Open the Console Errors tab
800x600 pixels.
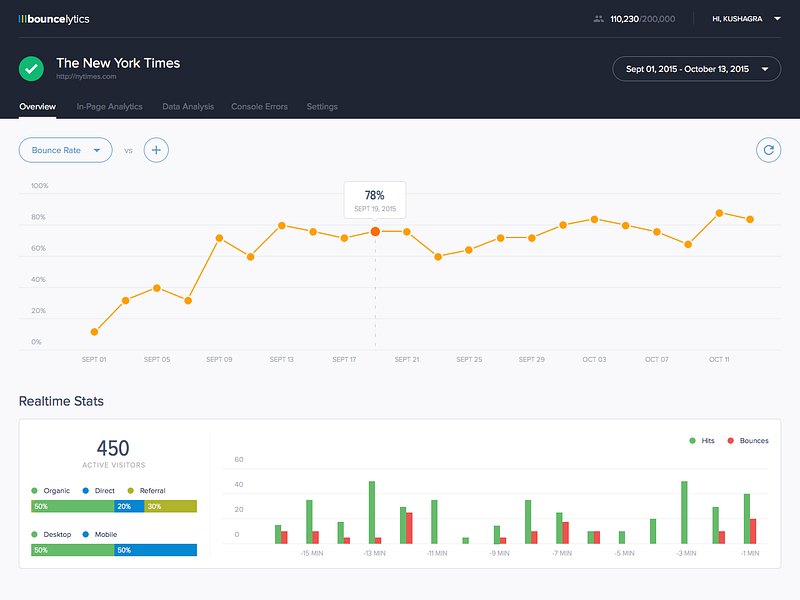(259, 107)
